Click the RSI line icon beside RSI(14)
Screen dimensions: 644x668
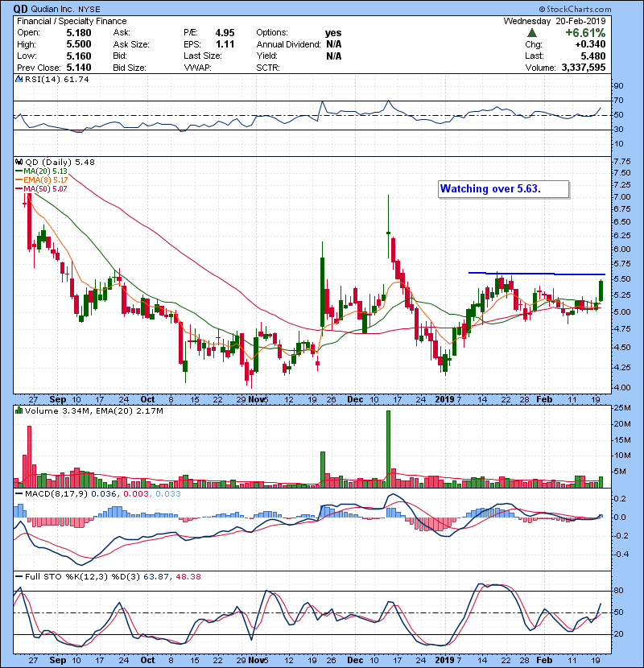click(x=19, y=79)
